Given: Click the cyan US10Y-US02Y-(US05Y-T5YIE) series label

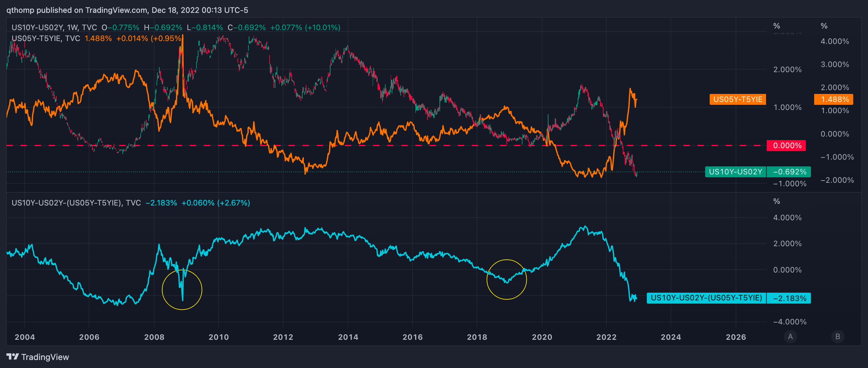Looking at the screenshot, I should pyautogui.click(x=706, y=298).
